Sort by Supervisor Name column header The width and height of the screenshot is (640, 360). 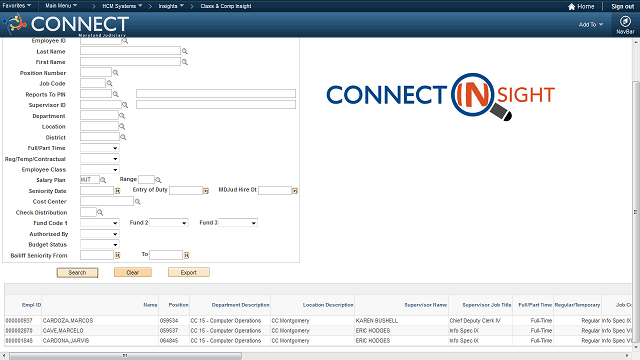[425, 305]
